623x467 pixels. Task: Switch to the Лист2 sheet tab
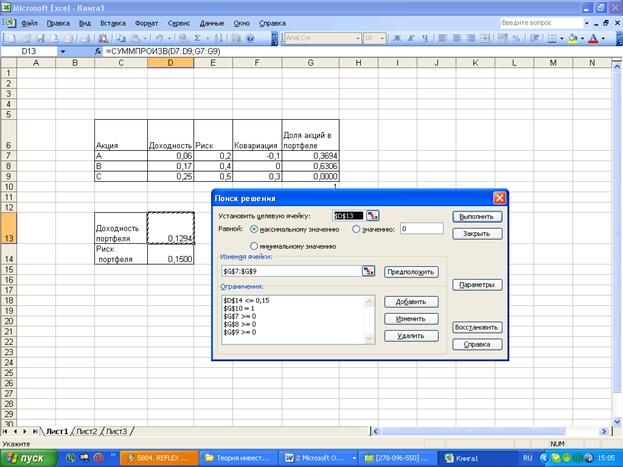pyautogui.click(x=87, y=431)
